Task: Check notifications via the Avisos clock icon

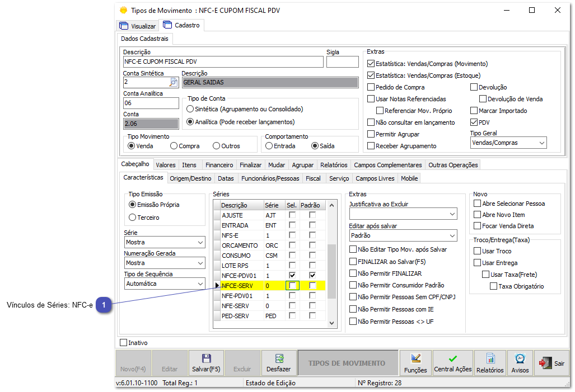Action: 520,363
